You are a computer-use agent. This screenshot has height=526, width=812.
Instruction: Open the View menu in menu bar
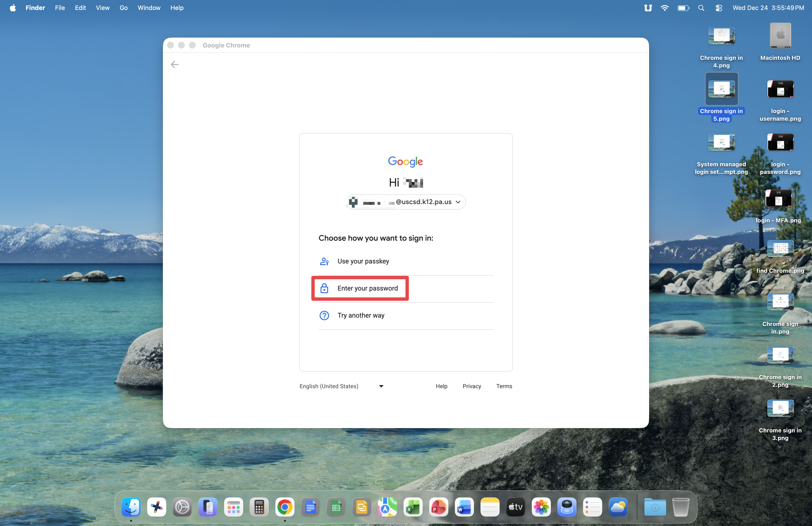click(x=102, y=8)
